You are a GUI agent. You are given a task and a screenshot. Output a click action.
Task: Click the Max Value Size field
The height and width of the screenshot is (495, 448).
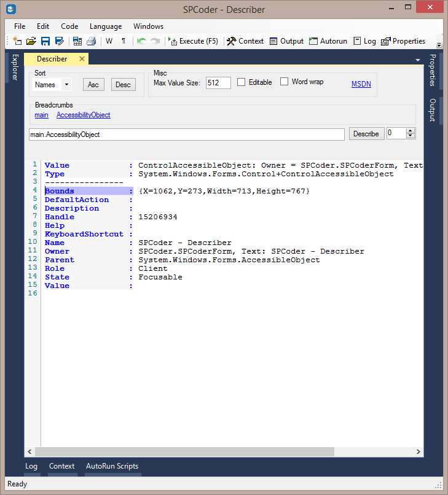click(x=218, y=83)
